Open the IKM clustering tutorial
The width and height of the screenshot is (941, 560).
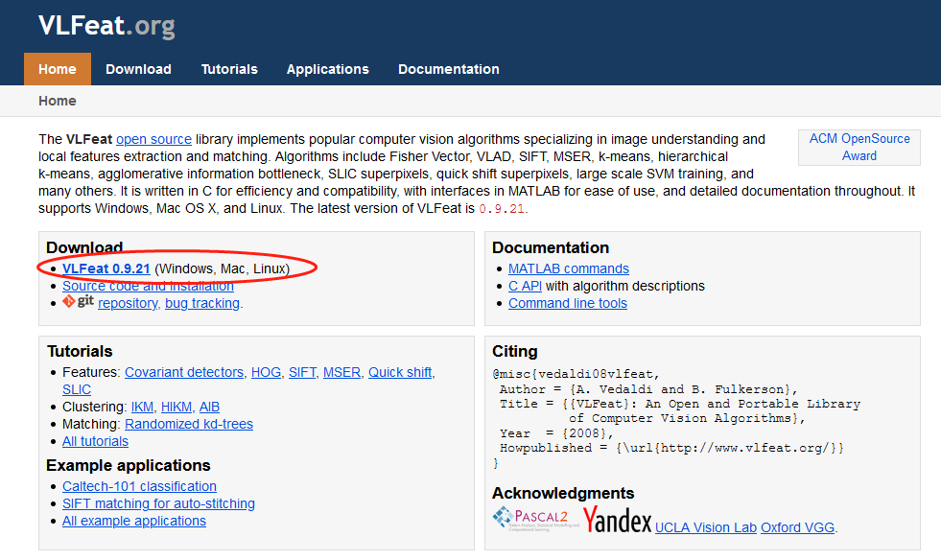(x=142, y=408)
